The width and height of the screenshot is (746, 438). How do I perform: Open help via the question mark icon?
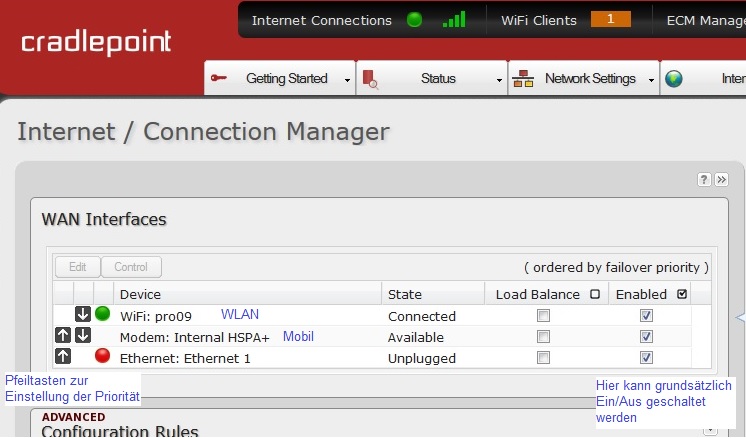(x=704, y=179)
